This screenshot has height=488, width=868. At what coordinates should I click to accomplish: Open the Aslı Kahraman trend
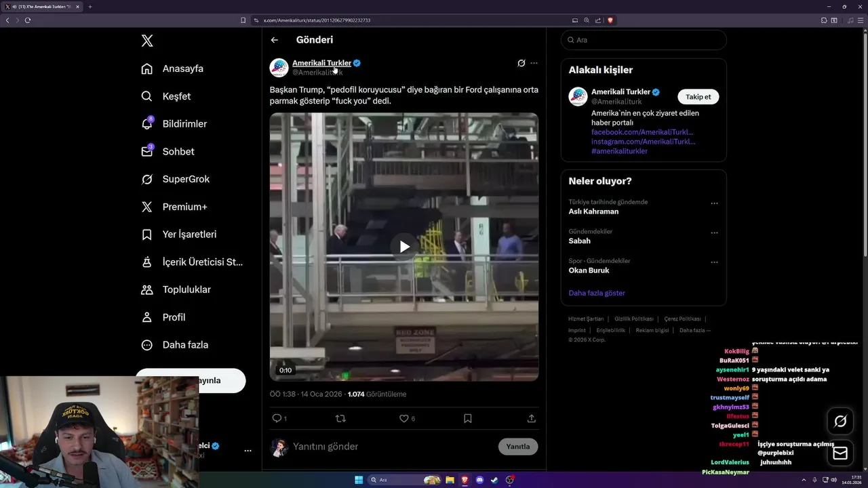click(x=593, y=211)
